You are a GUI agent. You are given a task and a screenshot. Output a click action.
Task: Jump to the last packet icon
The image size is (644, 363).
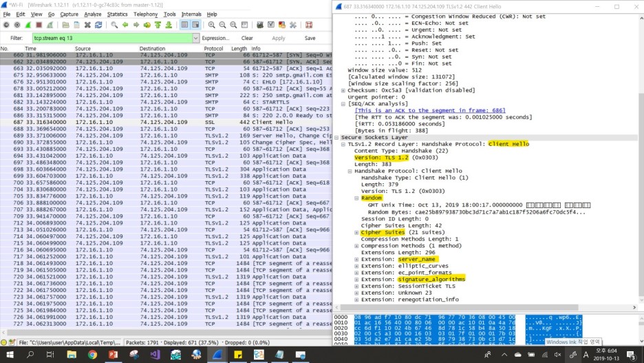(169, 25)
